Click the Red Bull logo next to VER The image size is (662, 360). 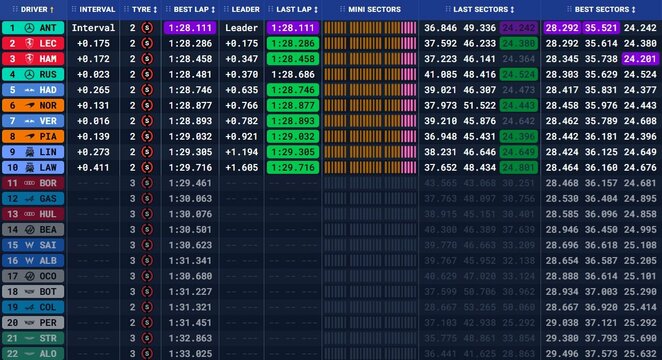[x=30, y=121]
